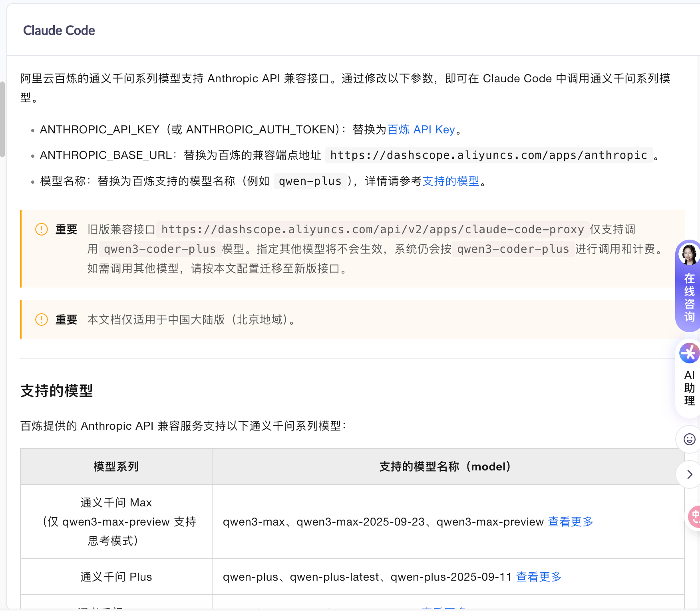Click the qwen-plus inline code example
This screenshot has width=700, height=611.
click(x=310, y=181)
